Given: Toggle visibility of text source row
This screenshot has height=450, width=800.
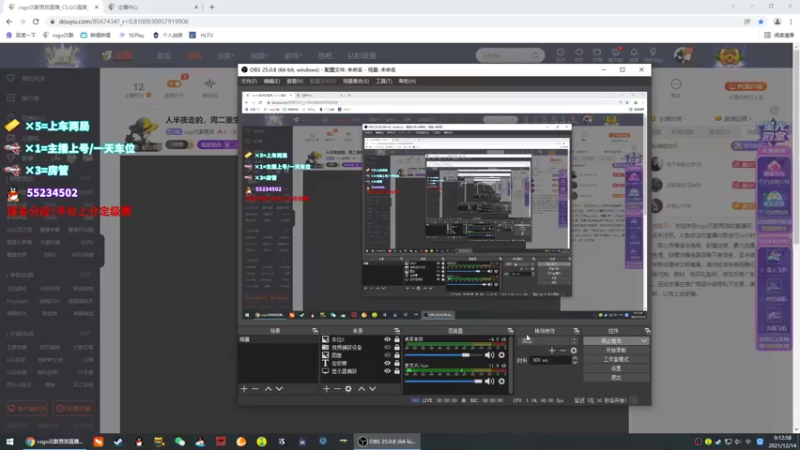Looking at the screenshot, I should point(387,363).
